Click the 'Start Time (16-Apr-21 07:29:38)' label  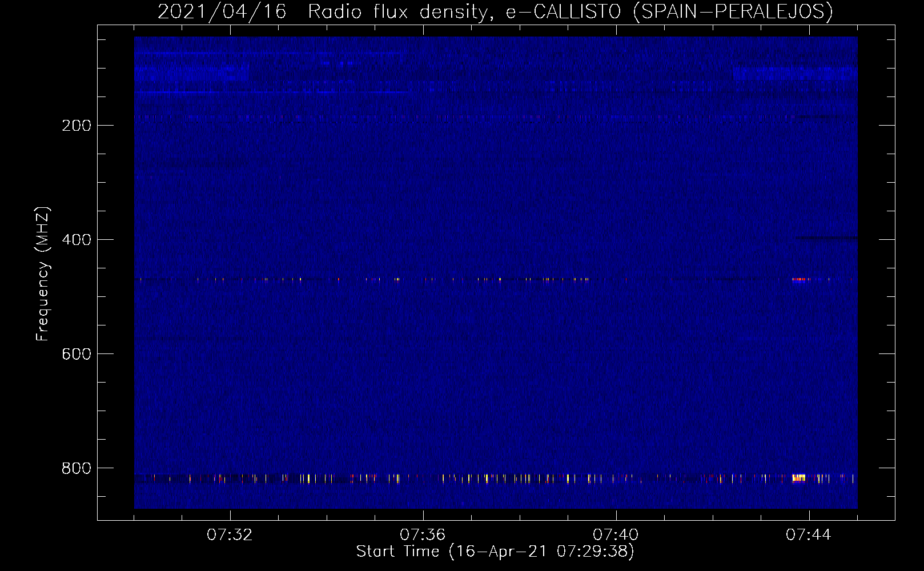click(x=495, y=552)
